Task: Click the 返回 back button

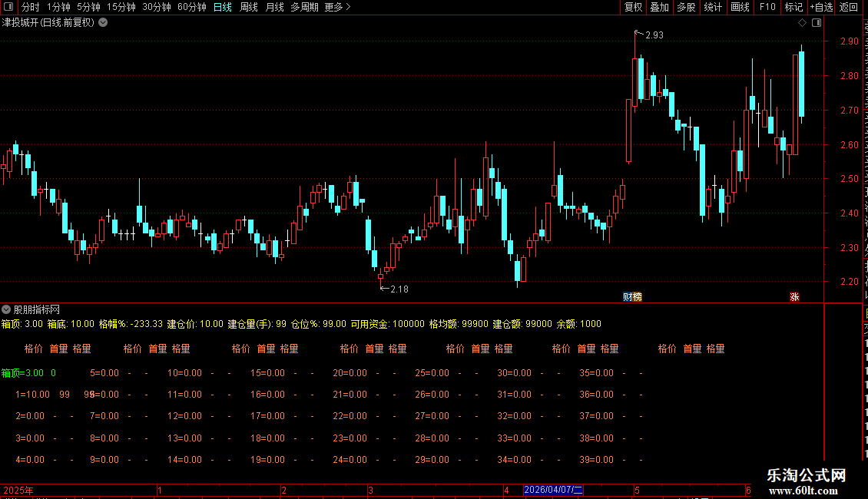Action: [x=849, y=7]
